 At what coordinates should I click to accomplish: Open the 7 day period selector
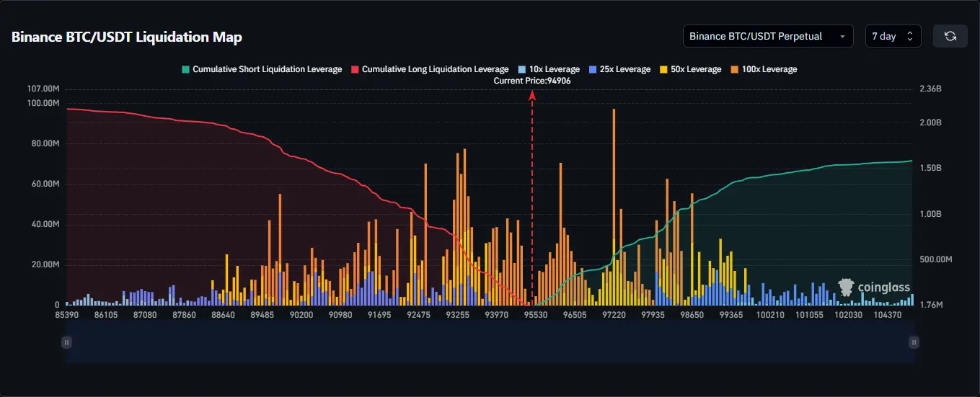893,36
